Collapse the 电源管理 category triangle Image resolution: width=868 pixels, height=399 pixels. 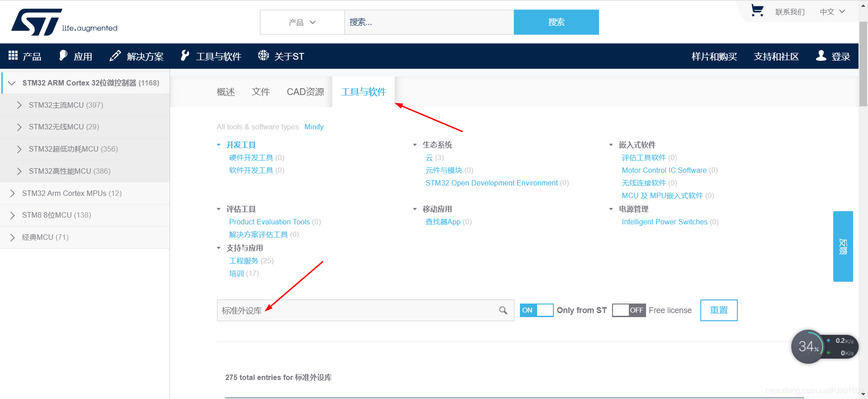coord(611,209)
